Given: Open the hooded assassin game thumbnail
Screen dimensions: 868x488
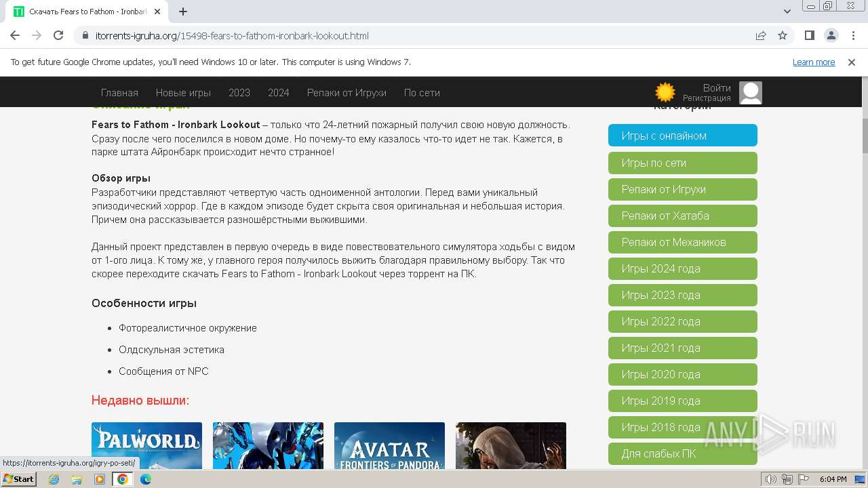Looking at the screenshot, I should point(511,446).
